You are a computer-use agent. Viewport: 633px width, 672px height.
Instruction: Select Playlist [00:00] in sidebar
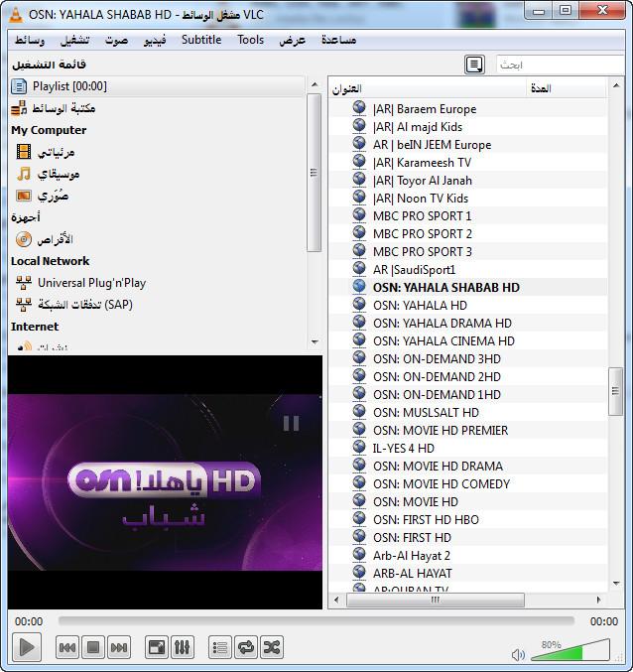157,86
